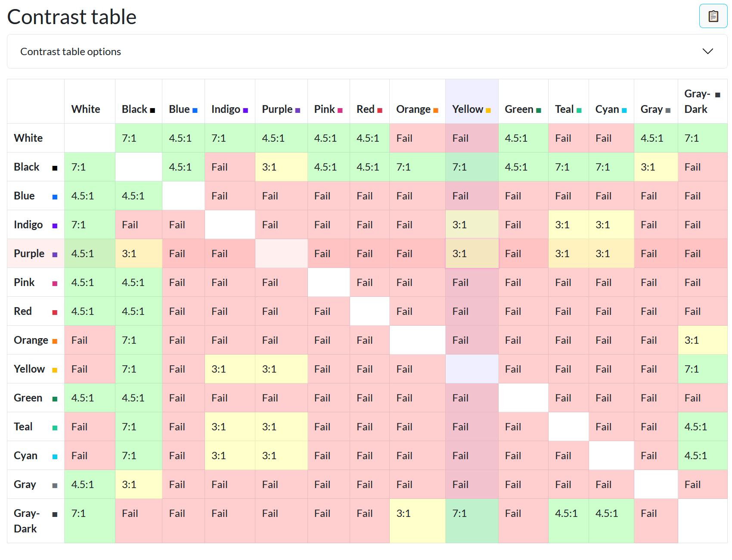Screen dimensions: 732x560
Task: Click the Gray-Dark row, Teal column 4.5:1 cell
Action: (x=568, y=521)
